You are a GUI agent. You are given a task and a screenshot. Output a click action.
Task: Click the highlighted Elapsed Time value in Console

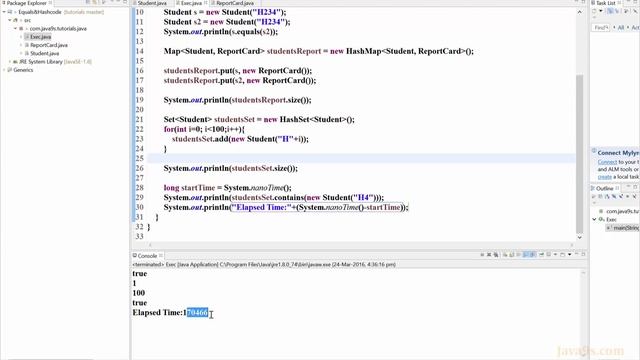click(x=197, y=313)
